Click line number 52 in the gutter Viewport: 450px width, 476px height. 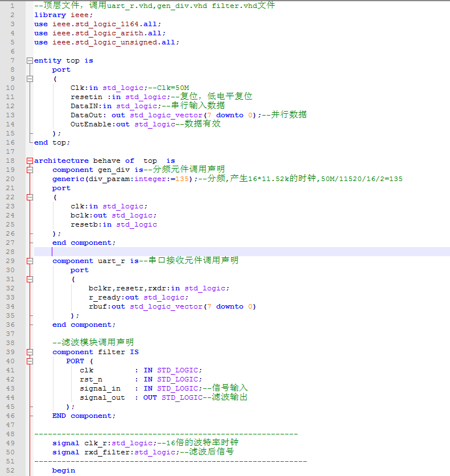(10, 470)
